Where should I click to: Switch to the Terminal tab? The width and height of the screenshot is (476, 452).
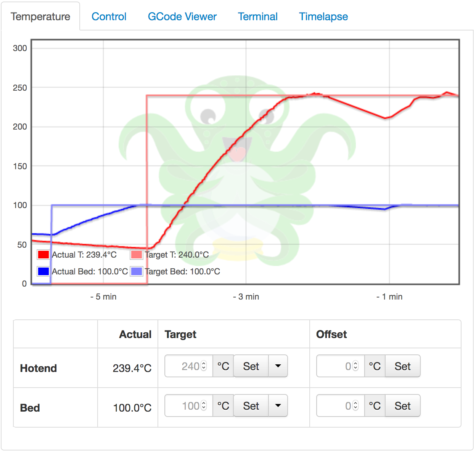(257, 16)
